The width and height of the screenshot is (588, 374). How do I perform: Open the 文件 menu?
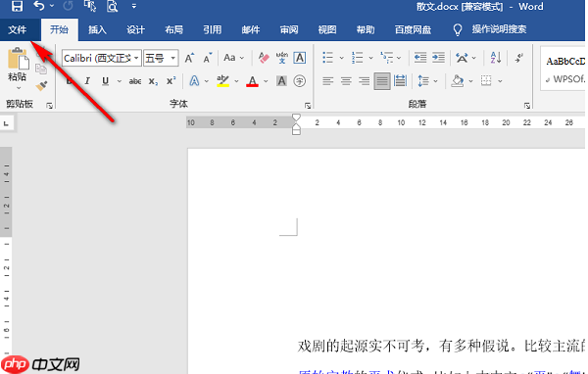point(18,29)
